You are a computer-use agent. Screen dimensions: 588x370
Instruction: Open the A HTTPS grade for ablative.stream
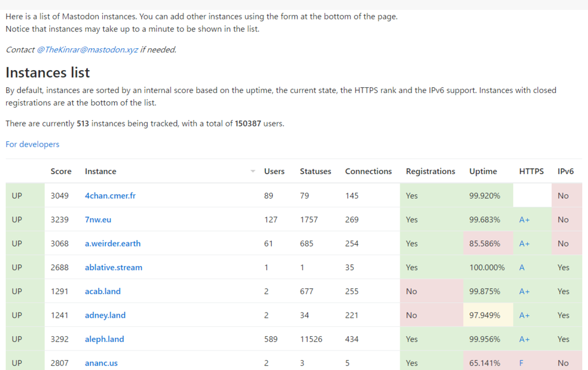pyautogui.click(x=521, y=267)
